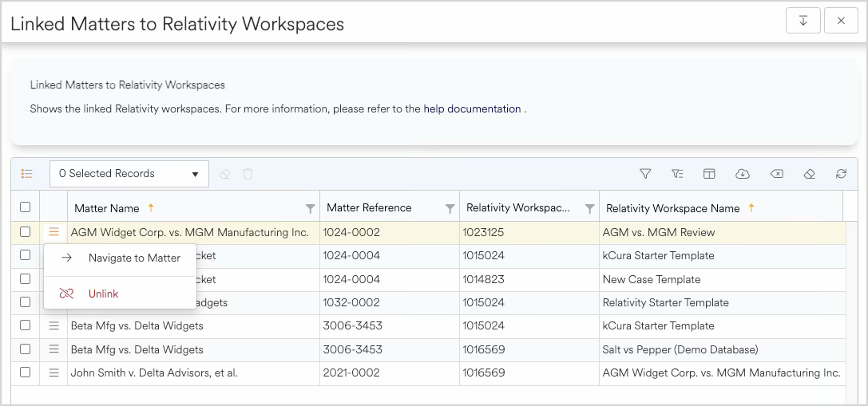Click the cloud download export icon
The width and height of the screenshot is (868, 406).
click(x=743, y=174)
